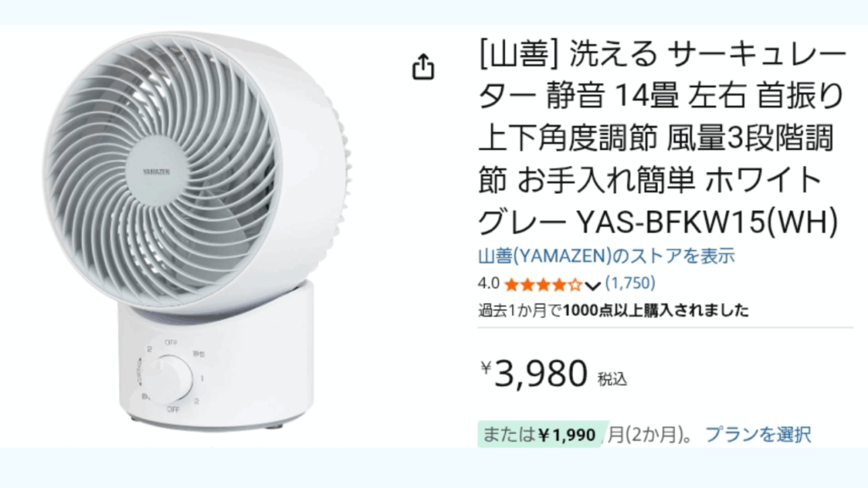Image resolution: width=868 pixels, height=488 pixels.
Task: Click the first filled star icon
Action: click(x=511, y=285)
